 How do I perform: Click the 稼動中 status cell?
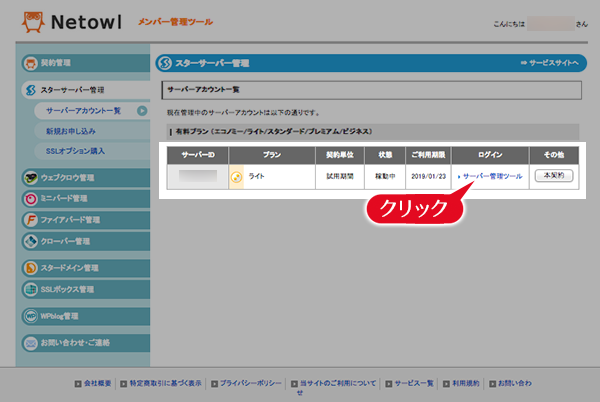385,176
